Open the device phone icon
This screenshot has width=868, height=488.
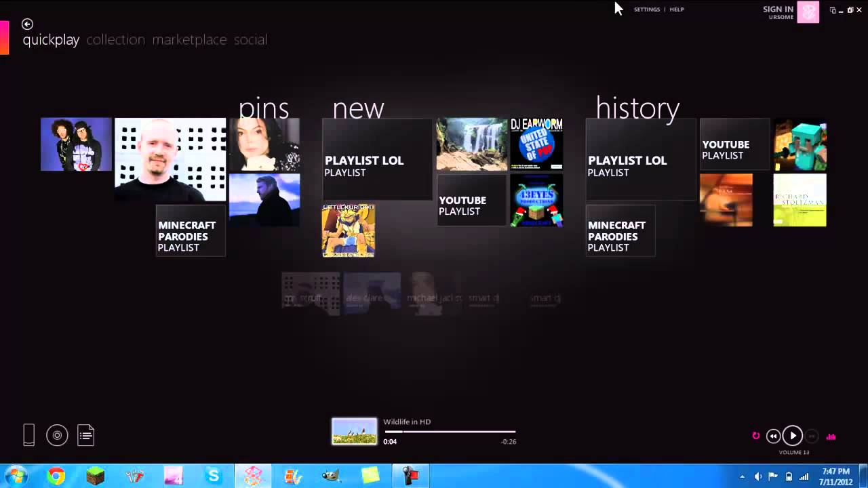28,434
